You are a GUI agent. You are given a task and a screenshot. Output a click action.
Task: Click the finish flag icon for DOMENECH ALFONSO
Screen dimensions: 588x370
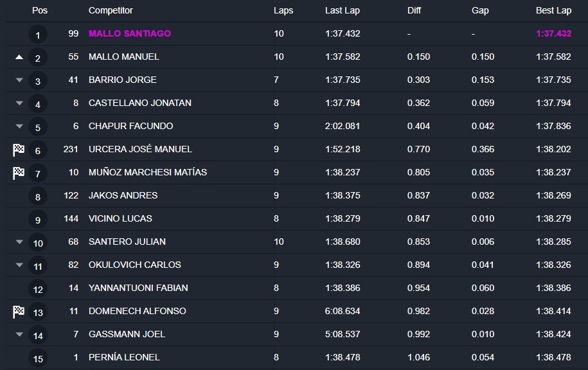point(19,312)
